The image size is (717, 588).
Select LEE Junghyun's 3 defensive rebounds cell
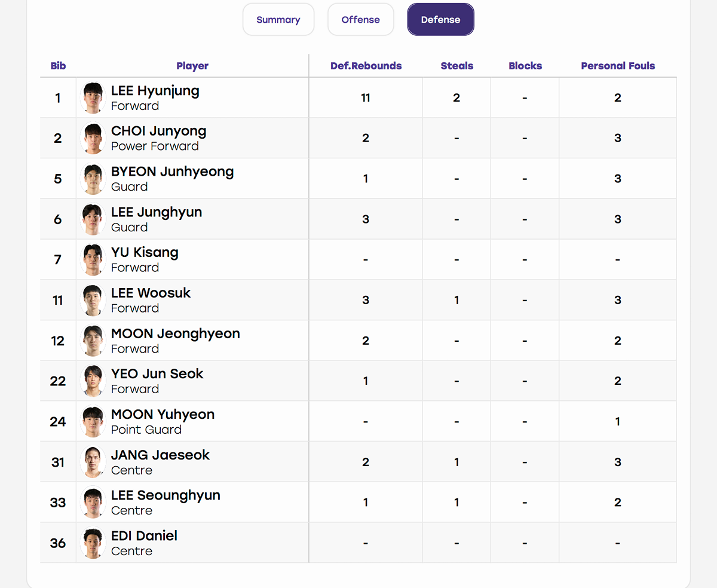click(x=366, y=219)
